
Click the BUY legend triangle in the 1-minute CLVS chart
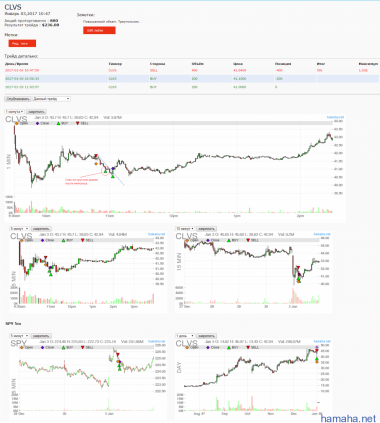tap(58, 123)
